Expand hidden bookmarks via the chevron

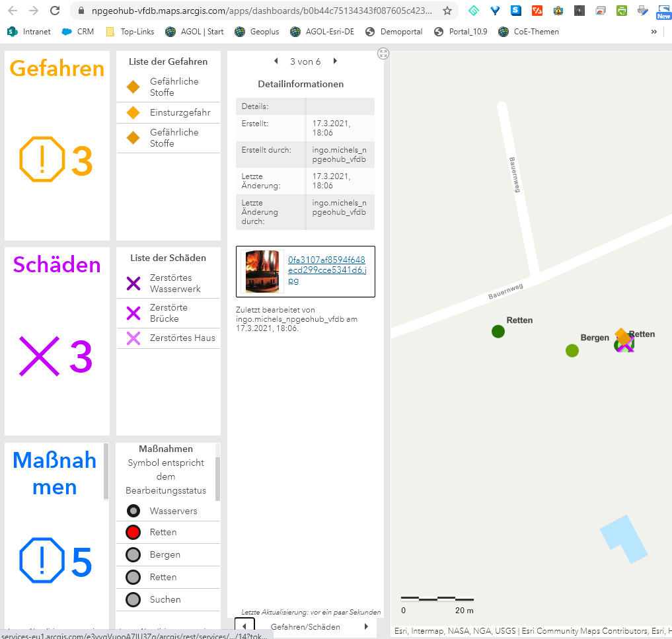coord(654,31)
